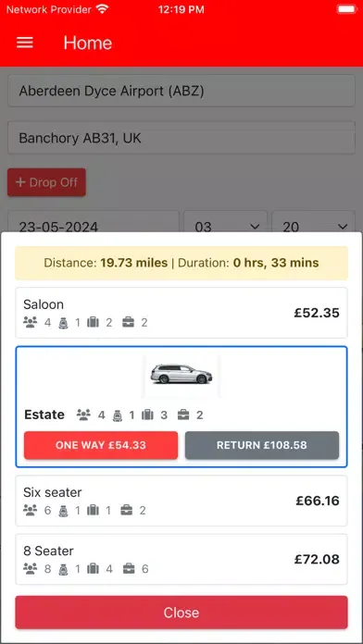Screen dimensions: 363x644
Task: Select the Six seater vehicle option
Action: 181,501
